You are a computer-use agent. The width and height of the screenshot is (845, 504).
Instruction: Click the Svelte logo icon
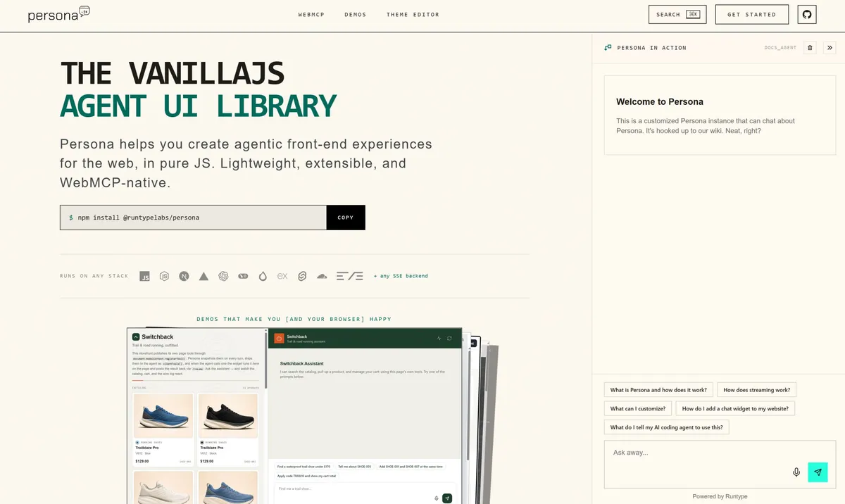301,277
